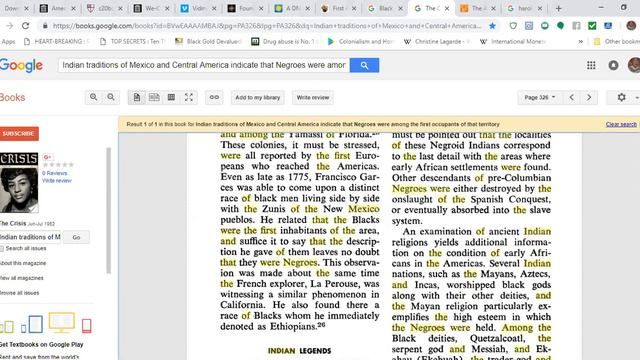Viewport: 640px width, 360px height.
Task: Click Clear search link
Action: (621, 124)
